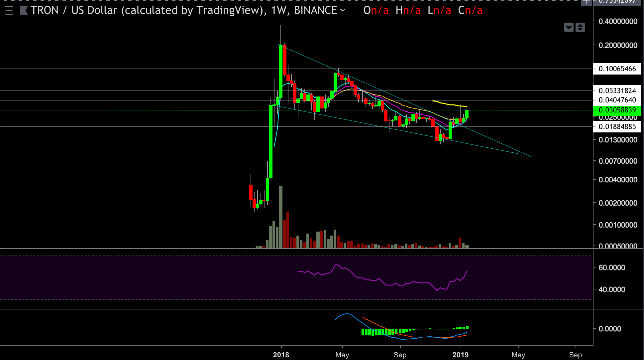This screenshot has width=644, height=360.
Task: Click the 60.0000 RSI scale label
Action: 611,268
